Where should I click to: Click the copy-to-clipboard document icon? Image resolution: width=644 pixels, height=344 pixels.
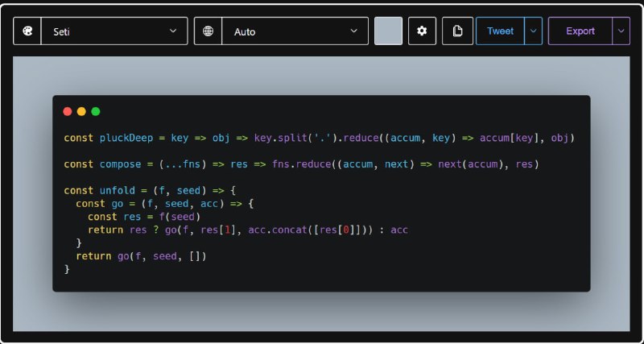[x=457, y=31]
